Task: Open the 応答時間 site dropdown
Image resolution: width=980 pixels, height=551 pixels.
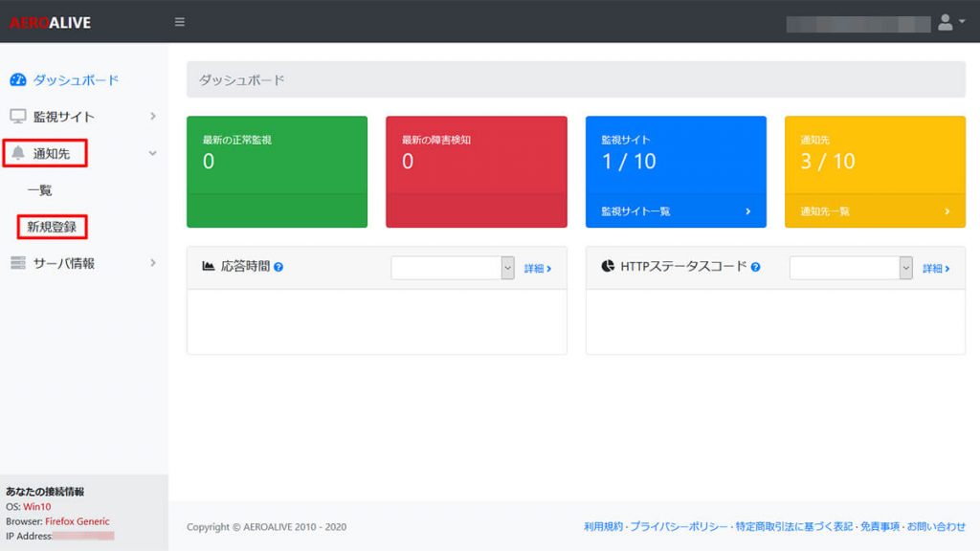Action: pos(453,268)
